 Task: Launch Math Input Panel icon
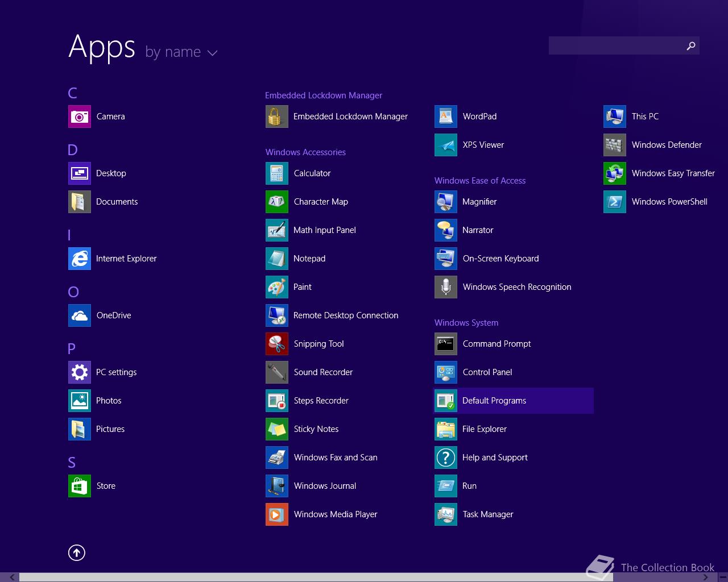pos(277,230)
